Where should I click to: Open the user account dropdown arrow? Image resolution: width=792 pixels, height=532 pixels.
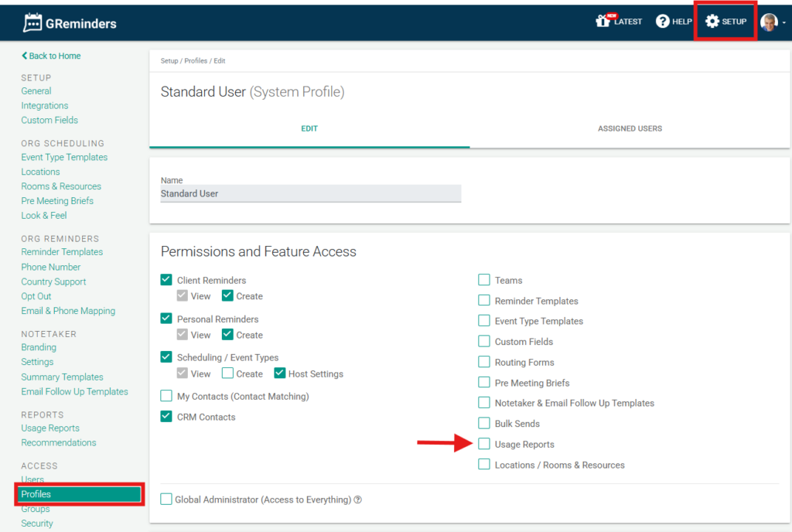(x=783, y=23)
